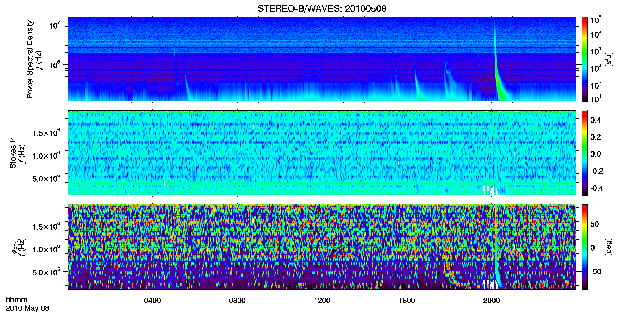Click the 50 label on degree colorbar
Image resolution: width=644 pixels, height=332 pixels.
click(x=595, y=224)
